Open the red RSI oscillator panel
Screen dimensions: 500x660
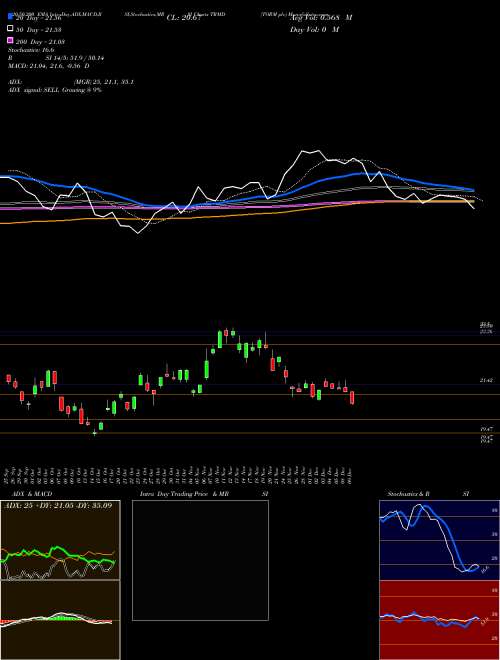click(x=439, y=620)
